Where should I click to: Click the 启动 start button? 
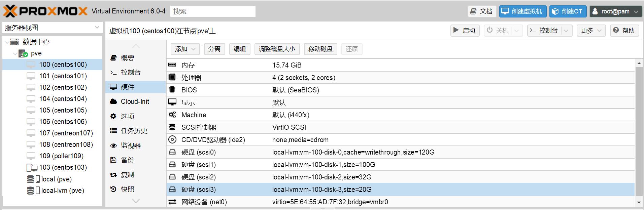click(465, 31)
